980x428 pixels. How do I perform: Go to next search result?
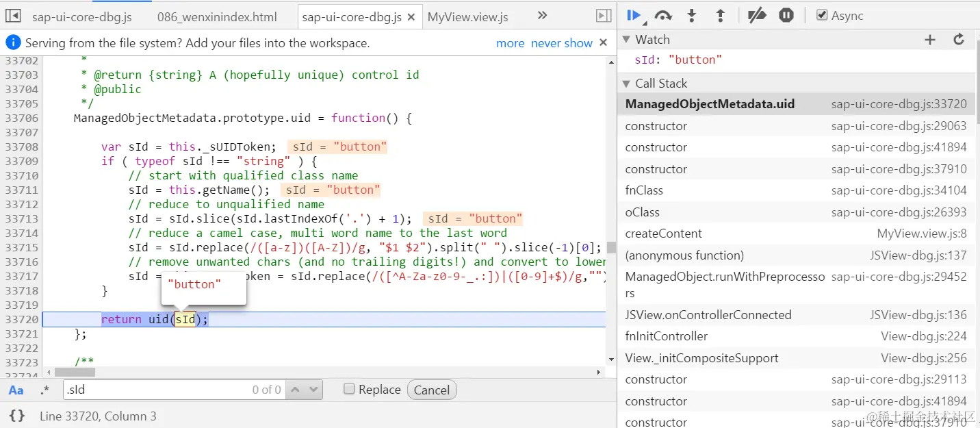pos(313,390)
